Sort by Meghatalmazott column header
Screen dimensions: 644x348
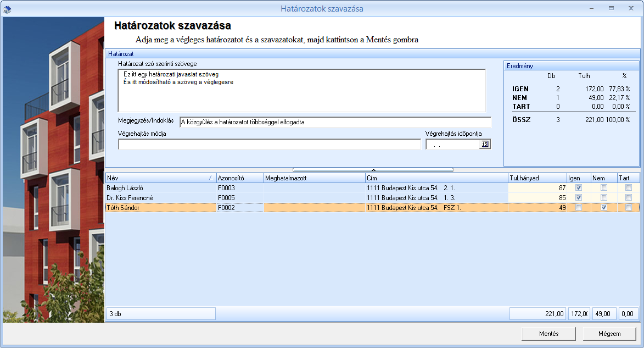tap(315, 178)
